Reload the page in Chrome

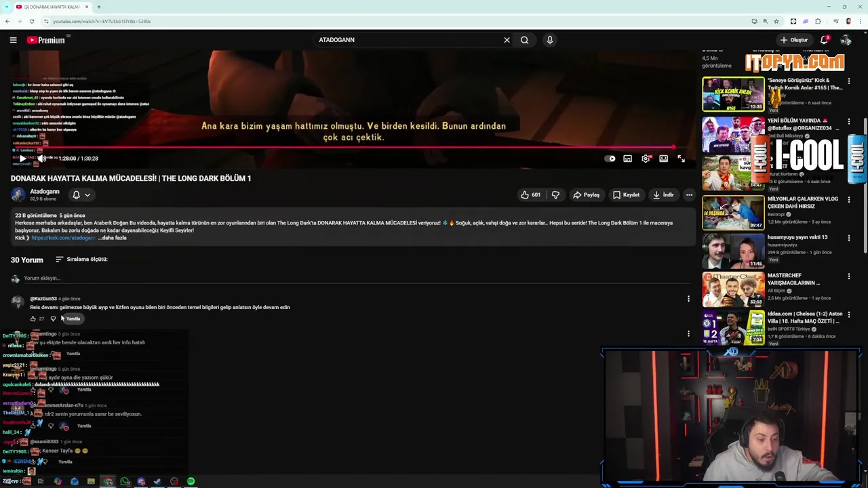click(x=31, y=21)
